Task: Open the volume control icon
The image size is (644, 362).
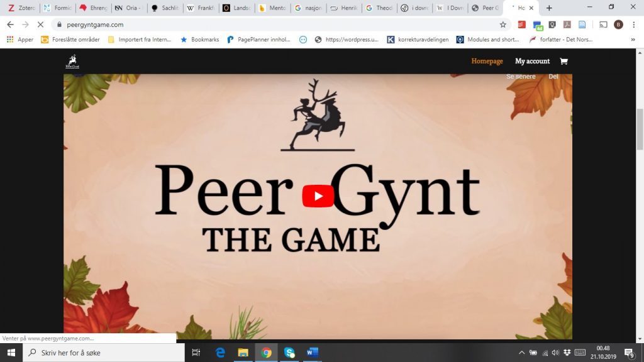Action: 556,353
